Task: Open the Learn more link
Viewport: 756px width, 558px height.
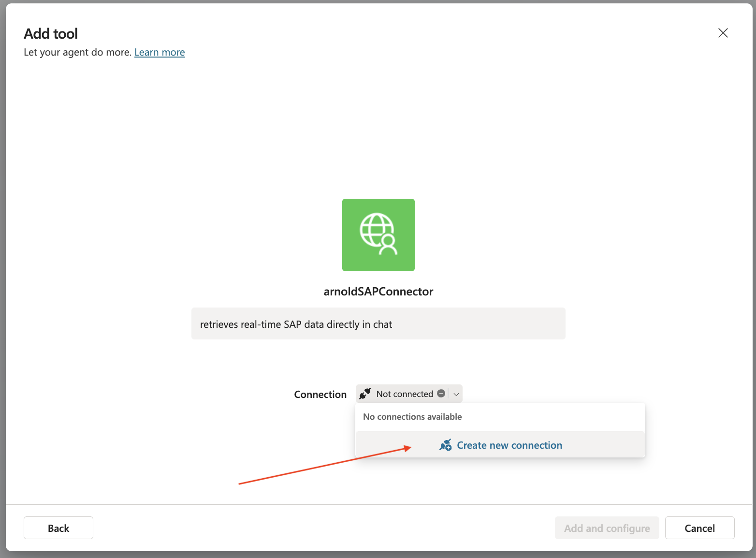Action: (160, 52)
